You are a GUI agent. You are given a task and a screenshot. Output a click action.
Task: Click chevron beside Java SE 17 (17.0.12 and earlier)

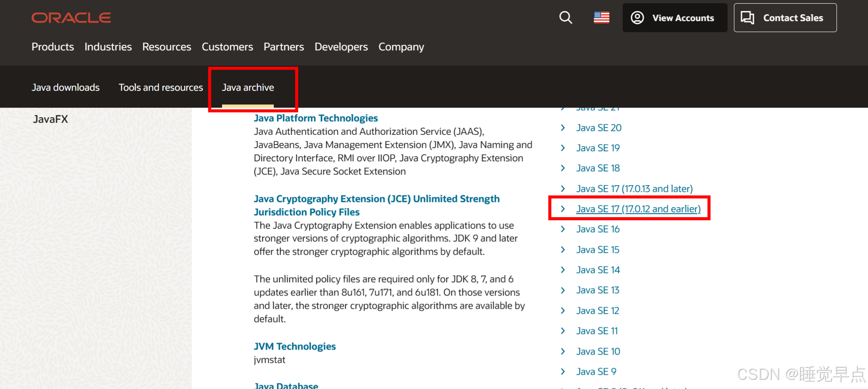563,209
